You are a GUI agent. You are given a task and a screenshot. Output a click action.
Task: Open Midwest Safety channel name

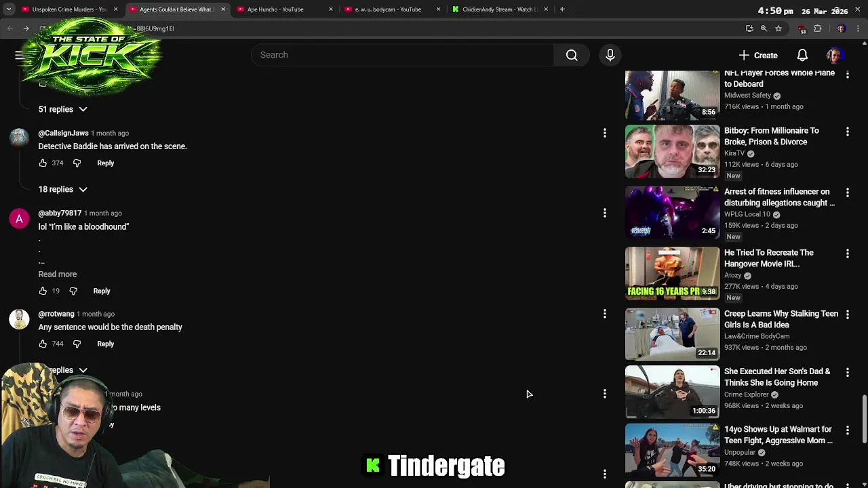747,96
